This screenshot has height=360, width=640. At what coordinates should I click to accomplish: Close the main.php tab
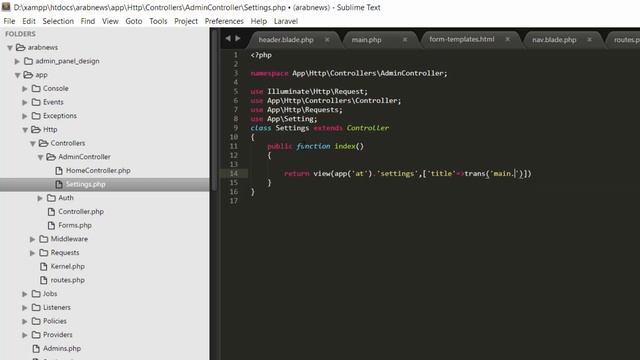[404, 40]
